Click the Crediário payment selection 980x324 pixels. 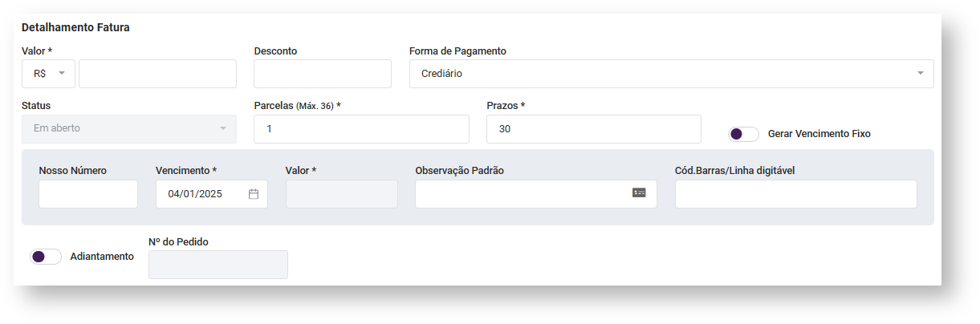pos(442,74)
